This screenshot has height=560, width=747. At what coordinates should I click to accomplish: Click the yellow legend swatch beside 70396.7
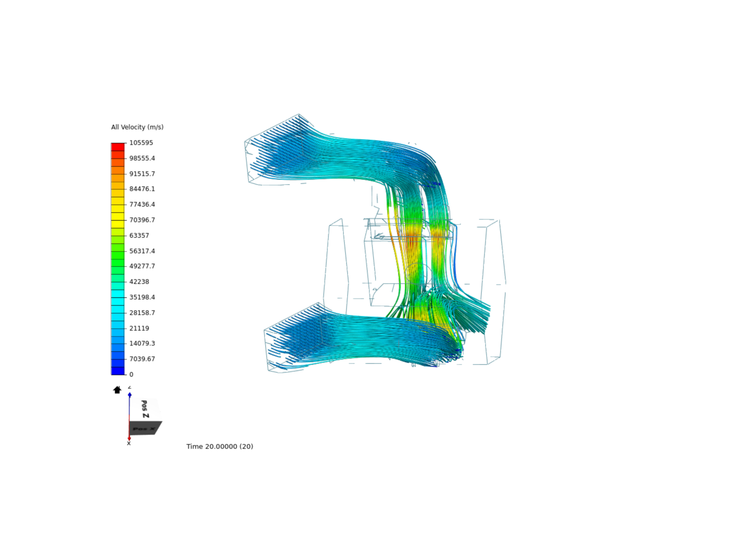118,220
